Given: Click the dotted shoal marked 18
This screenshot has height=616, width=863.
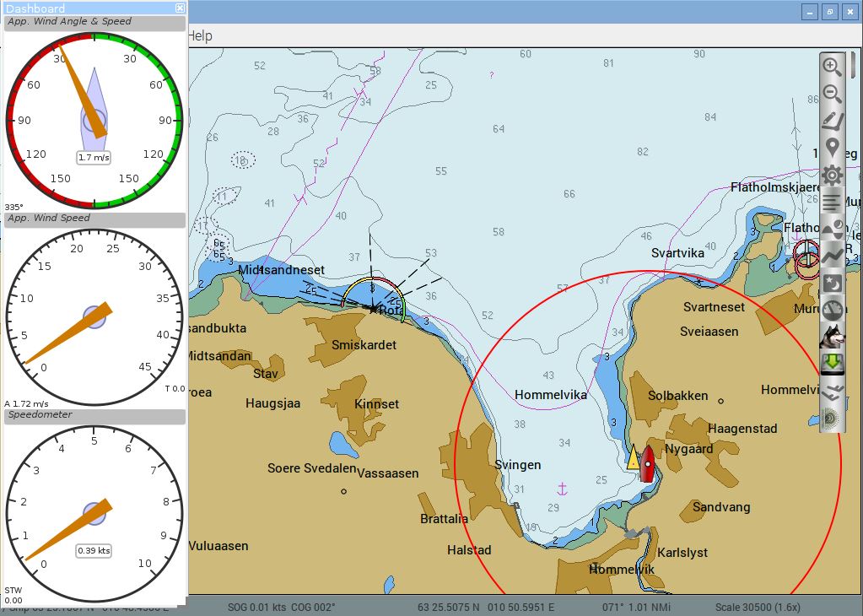Looking at the screenshot, I should [243, 160].
